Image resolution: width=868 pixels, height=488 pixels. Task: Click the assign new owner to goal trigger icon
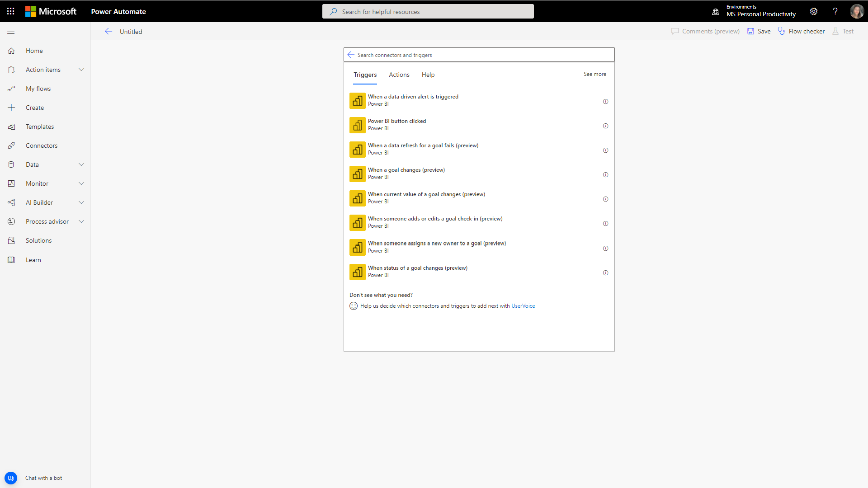[x=357, y=247]
